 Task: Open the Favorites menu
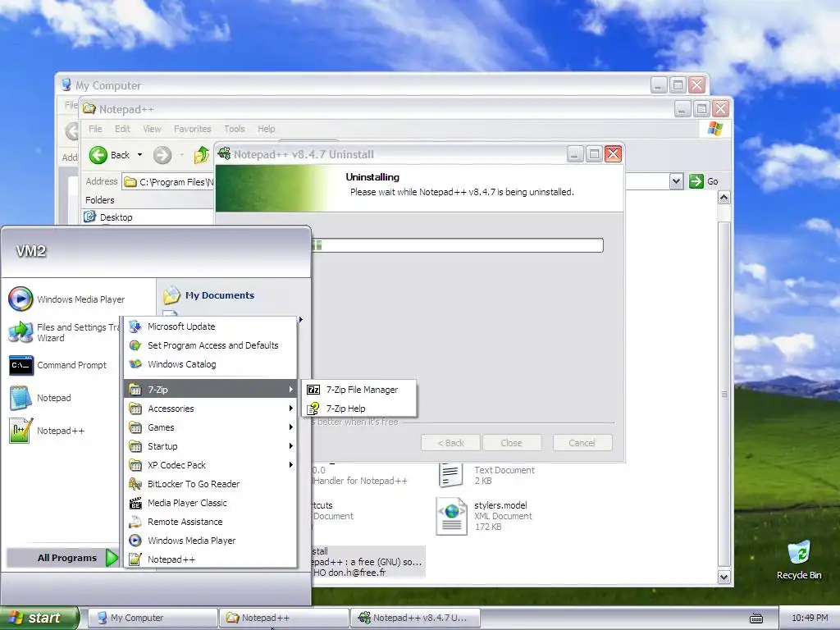point(192,129)
